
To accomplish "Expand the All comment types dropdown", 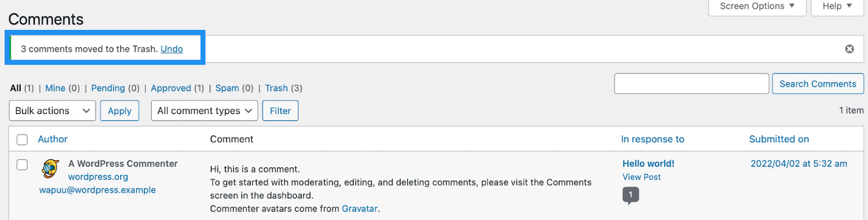I will pyautogui.click(x=205, y=111).
